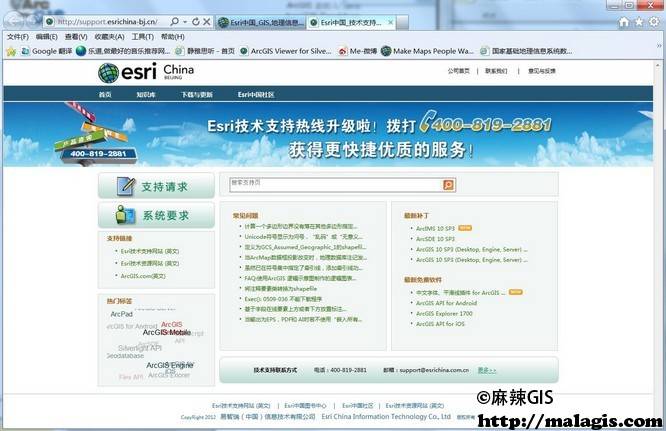Select 知识库 in the navigation bar
Image resolution: width=666 pixels, height=431 pixels.
click(146, 95)
